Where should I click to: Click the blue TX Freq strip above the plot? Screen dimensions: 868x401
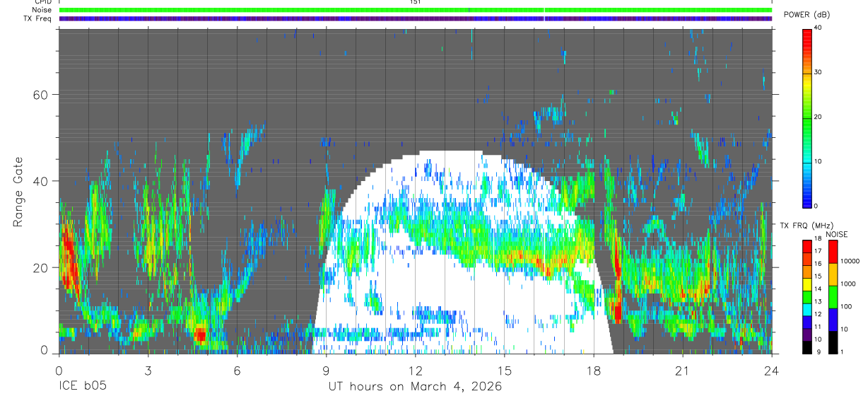coord(416,18)
